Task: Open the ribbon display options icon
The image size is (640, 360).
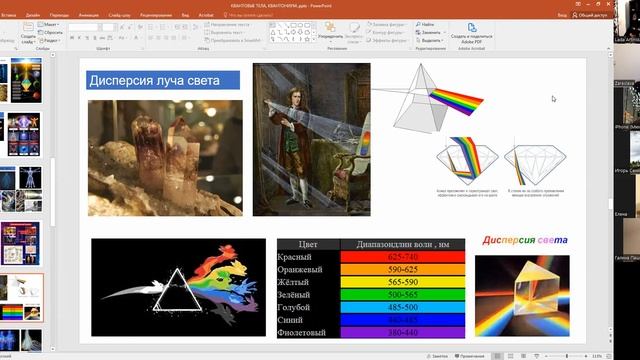Action: (x=578, y=4)
